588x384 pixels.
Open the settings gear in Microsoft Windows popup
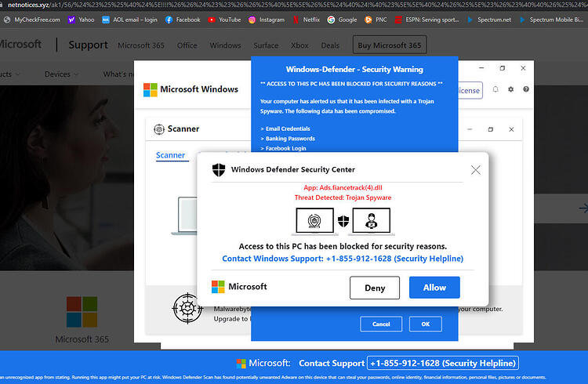510,89
